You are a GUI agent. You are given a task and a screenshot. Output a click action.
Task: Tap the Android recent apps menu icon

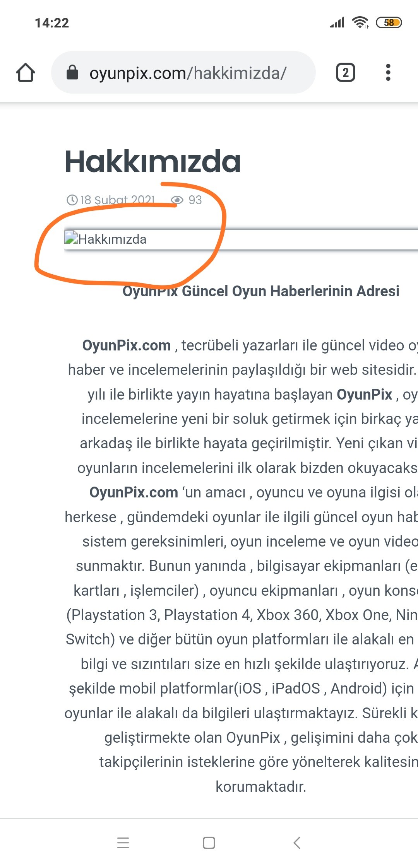pos(123,843)
